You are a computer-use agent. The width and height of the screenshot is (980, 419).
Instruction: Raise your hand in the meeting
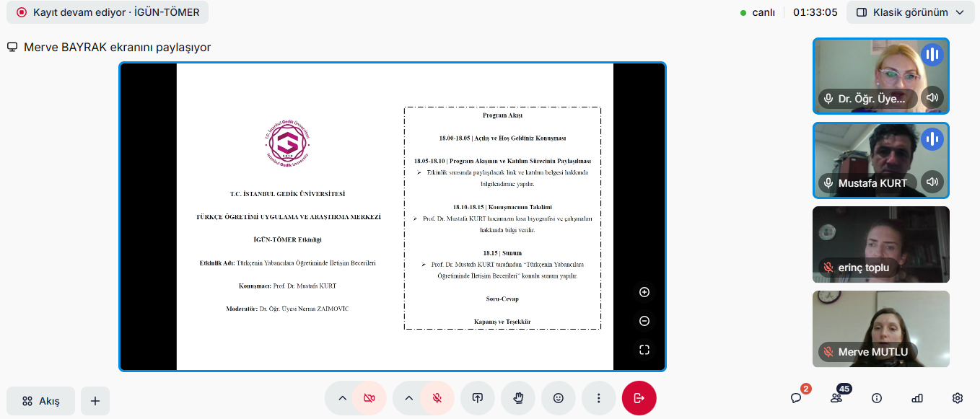coord(517,398)
